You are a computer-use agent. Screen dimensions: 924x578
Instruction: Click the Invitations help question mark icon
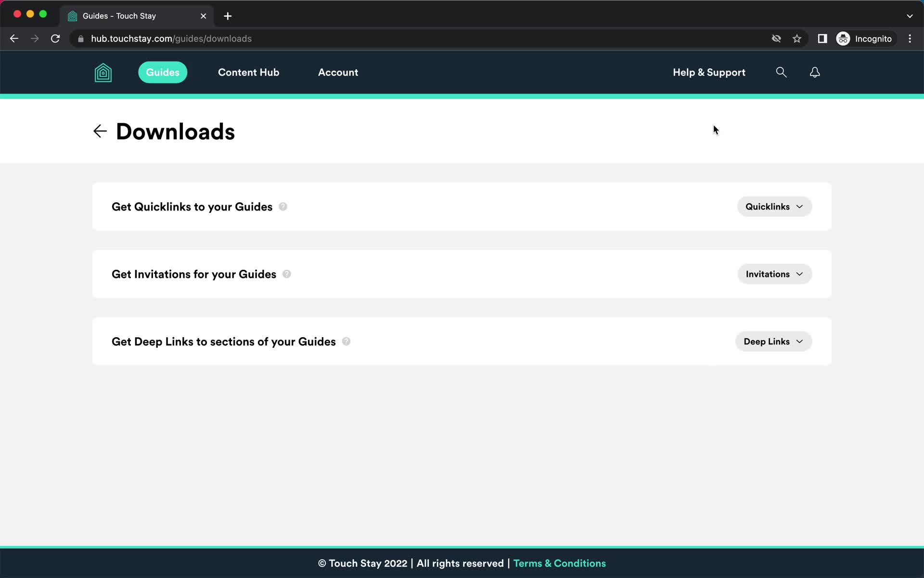pos(287,273)
